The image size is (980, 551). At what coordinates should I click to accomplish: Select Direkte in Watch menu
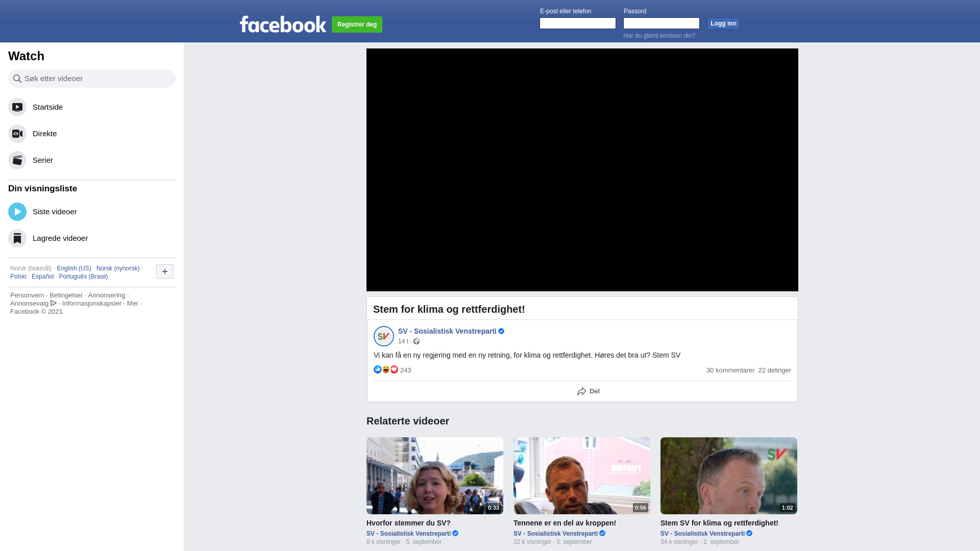92,134
